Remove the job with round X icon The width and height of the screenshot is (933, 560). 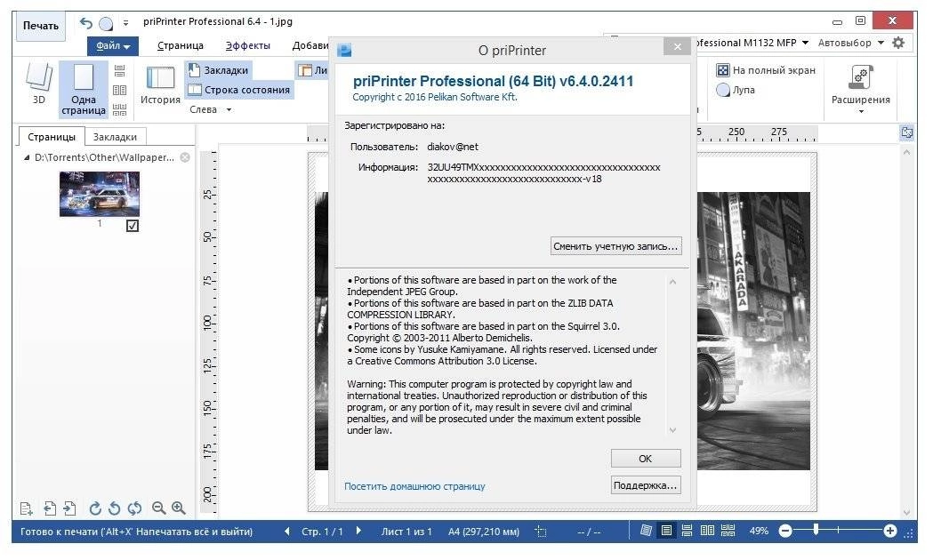(x=186, y=157)
